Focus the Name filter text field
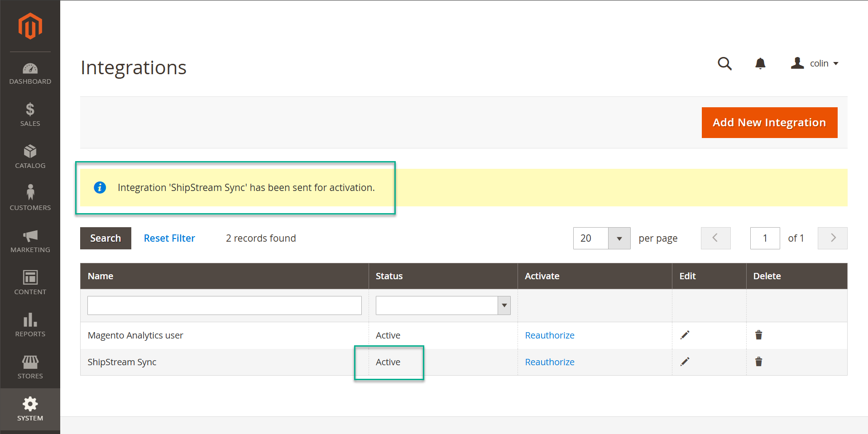Image resolution: width=868 pixels, height=434 pixels. point(224,305)
